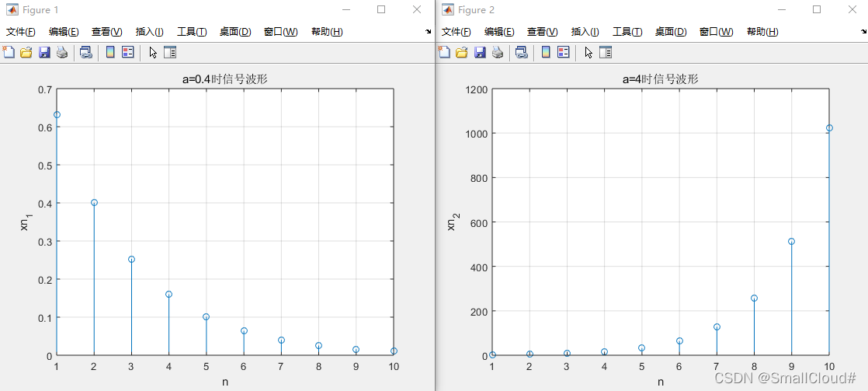Open 帮助(H) menu in Figure 1

coord(327,32)
